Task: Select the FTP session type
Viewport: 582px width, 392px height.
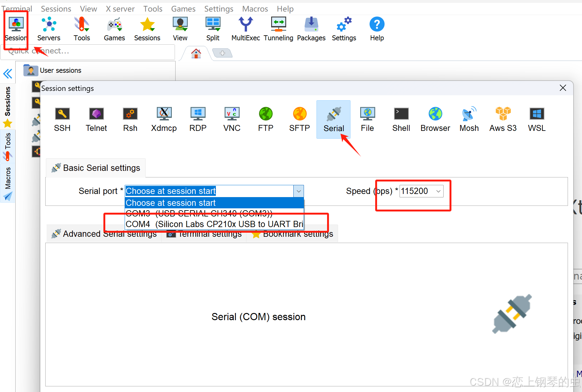Action: [x=266, y=119]
